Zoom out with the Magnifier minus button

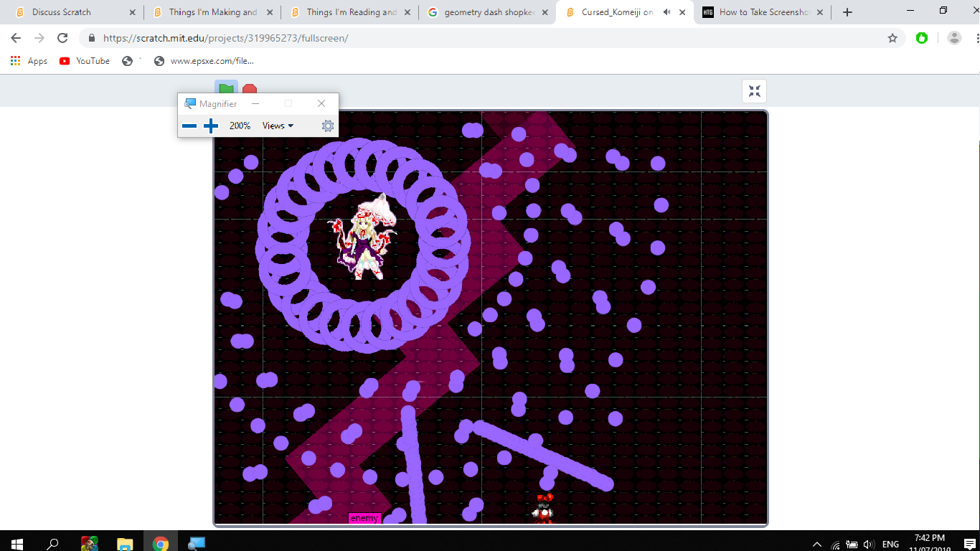[x=189, y=126]
